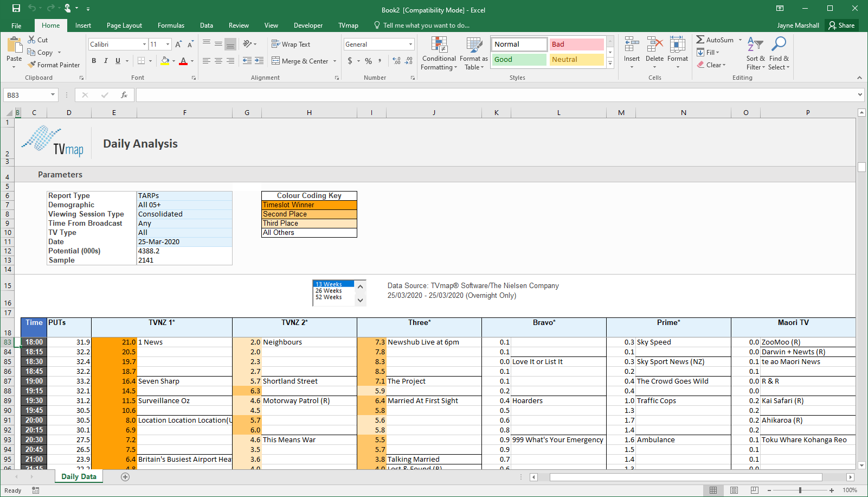Open the Data ribbon tab
Viewport: 868px width, 497px height.
pos(207,26)
